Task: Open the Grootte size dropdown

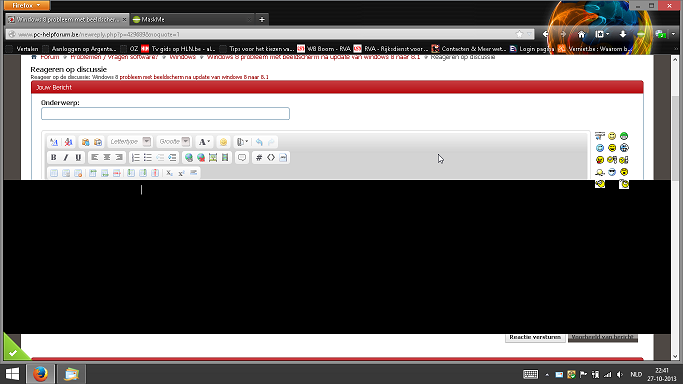Action: point(173,141)
